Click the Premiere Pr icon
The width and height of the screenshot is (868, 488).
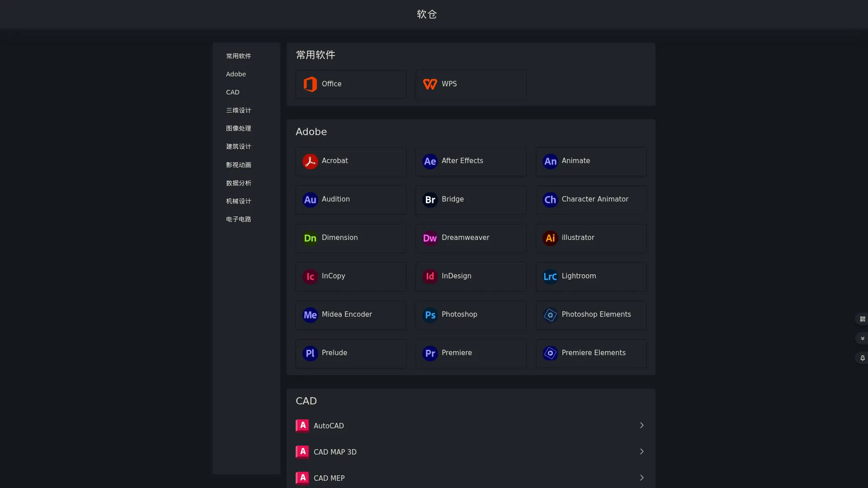click(430, 353)
